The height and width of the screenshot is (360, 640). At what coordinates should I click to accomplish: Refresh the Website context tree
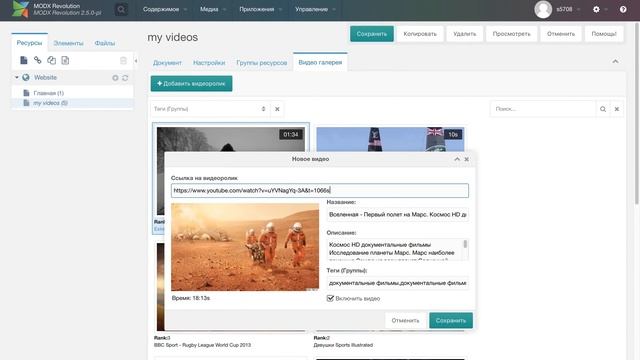[x=125, y=78]
